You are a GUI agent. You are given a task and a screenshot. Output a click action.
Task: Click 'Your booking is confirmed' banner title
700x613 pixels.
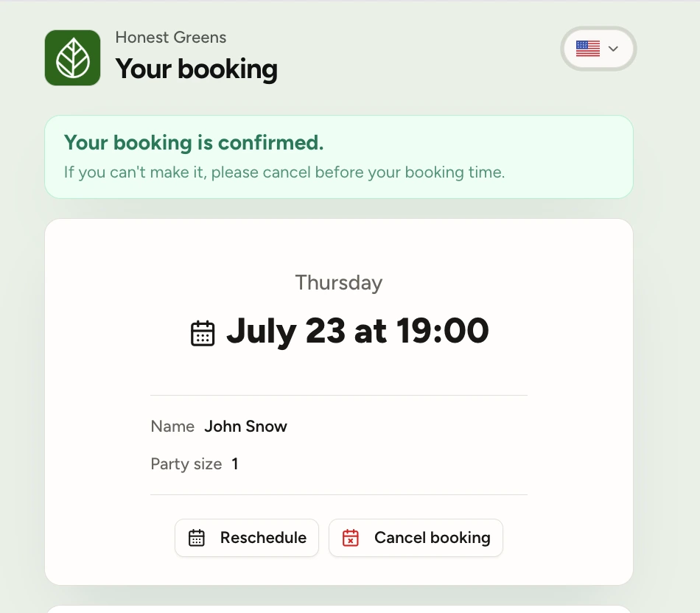click(194, 142)
